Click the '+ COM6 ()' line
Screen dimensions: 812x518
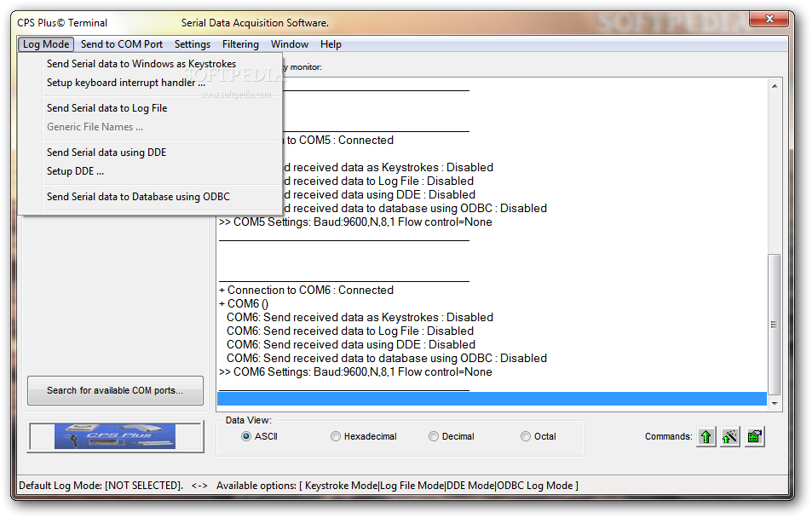click(244, 303)
